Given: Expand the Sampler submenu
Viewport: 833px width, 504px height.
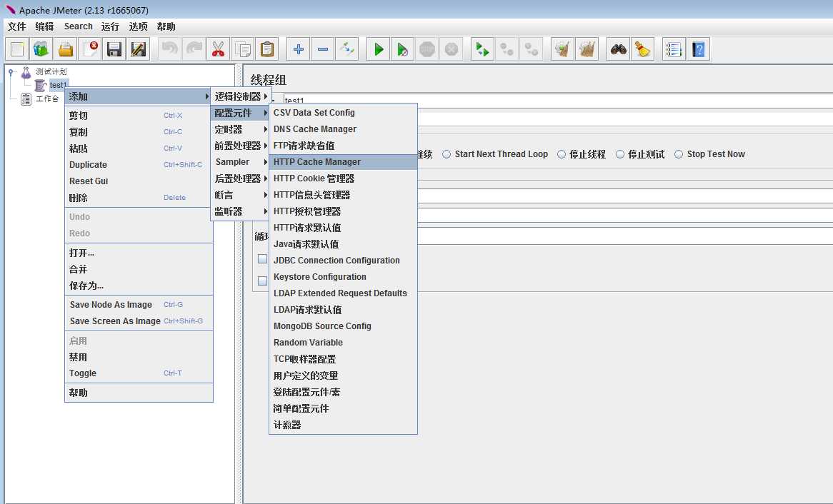Looking at the screenshot, I should coord(241,162).
